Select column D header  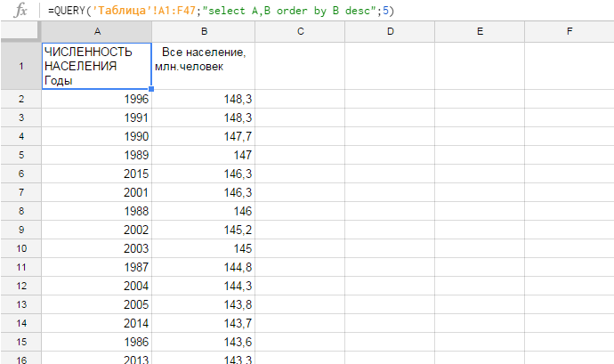tap(390, 32)
